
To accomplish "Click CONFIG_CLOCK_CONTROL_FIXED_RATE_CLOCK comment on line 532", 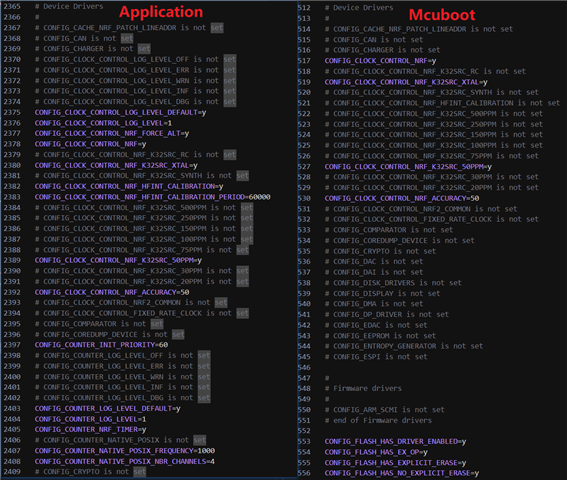I will click(432, 219).
